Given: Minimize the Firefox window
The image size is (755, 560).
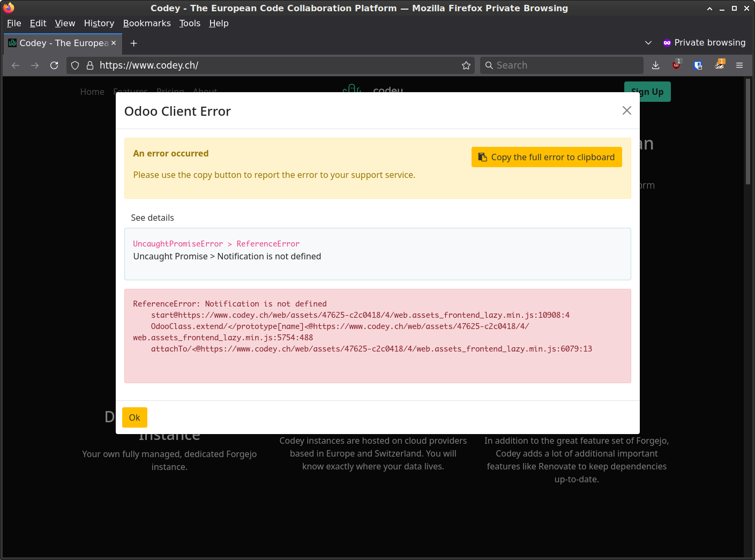Looking at the screenshot, I should pos(722,8).
